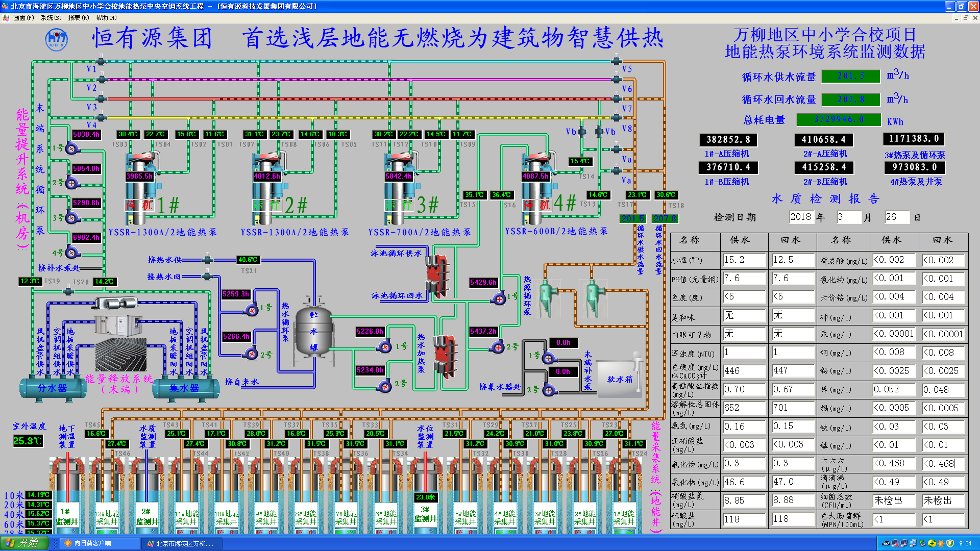Click terminal circulation pump 1号 icon
The image size is (980, 551).
click(x=71, y=148)
